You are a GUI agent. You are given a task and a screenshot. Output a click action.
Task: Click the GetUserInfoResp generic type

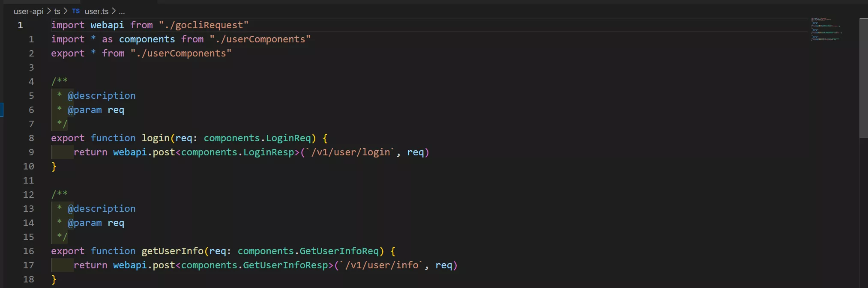[285, 265]
